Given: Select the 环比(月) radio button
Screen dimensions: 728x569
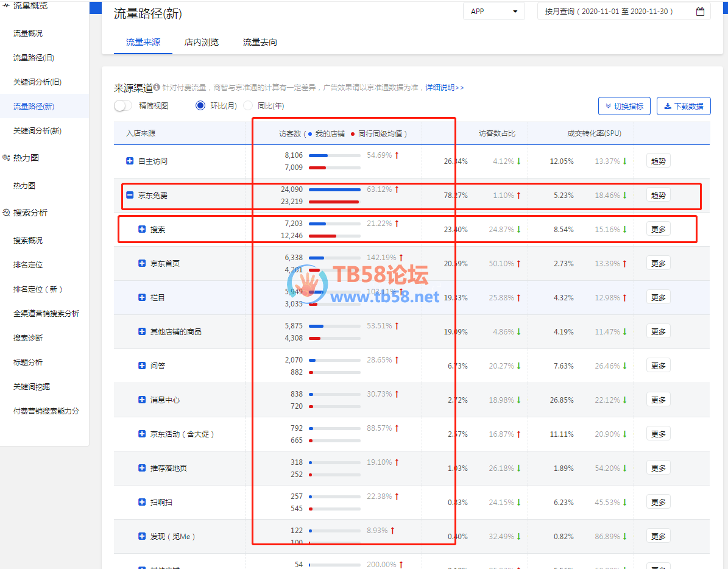Looking at the screenshot, I should [x=200, y=105].
